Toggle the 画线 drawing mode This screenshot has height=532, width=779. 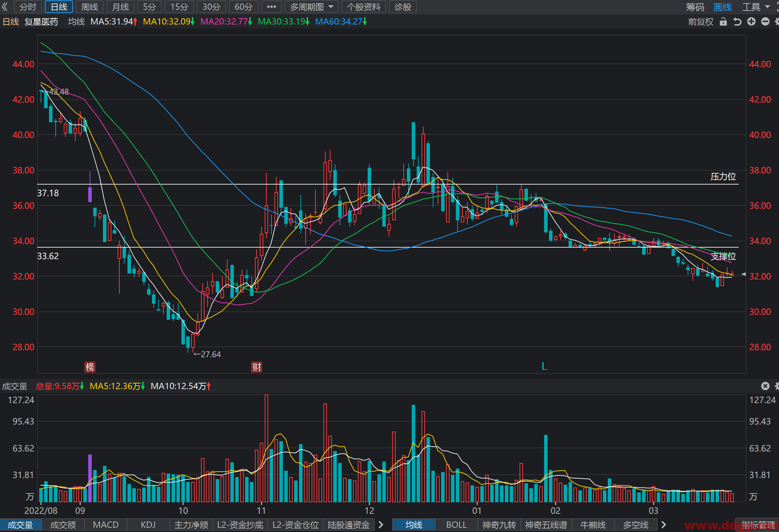(723, 7)
